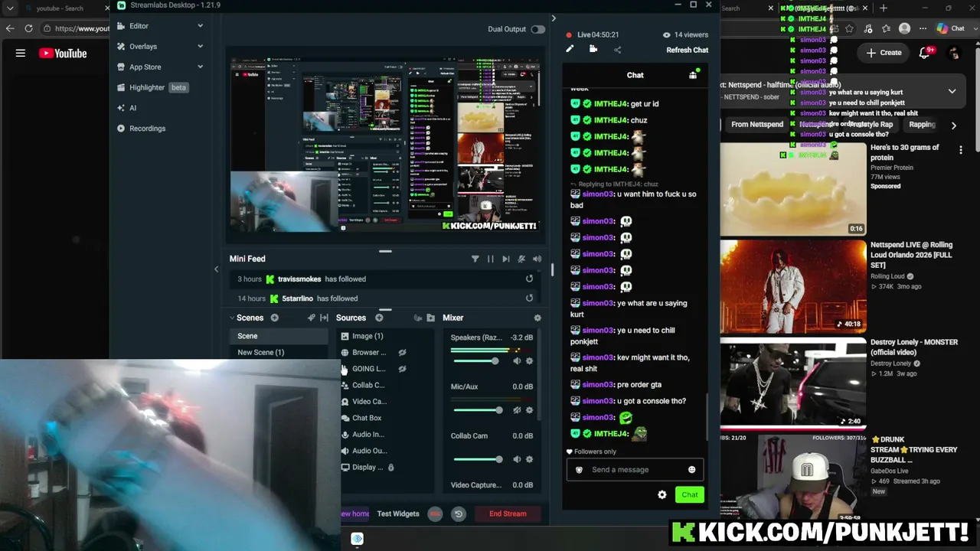980x551 pixels.
Task: Adjust the Mic/Aux volume slider
Action: 478,410
